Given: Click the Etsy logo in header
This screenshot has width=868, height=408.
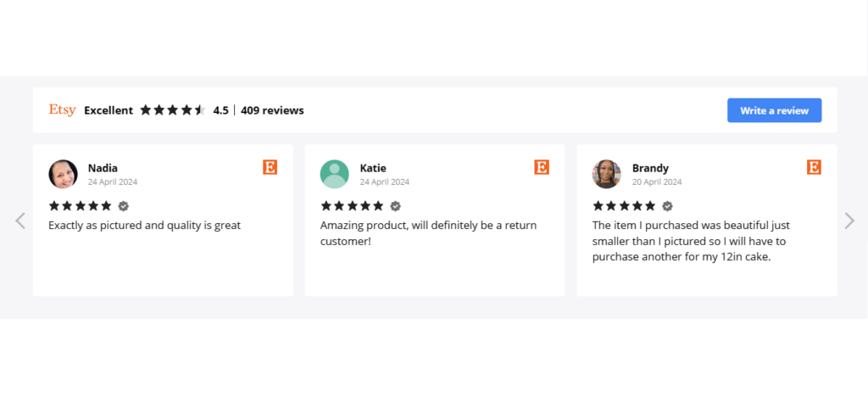Looking at the screenshot, I should pyautogui.click(x=62, y=110).
